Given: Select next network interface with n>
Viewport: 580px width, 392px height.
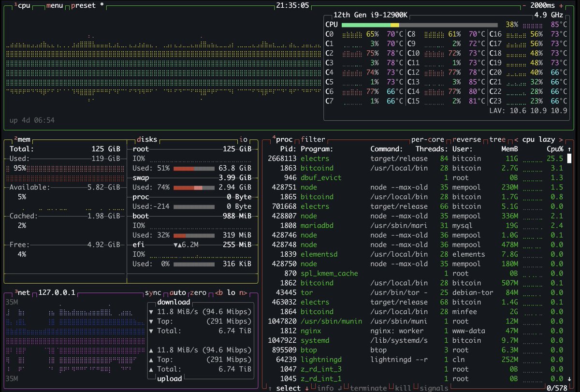Looking at the screenshot, I should (x=243, y=292).
